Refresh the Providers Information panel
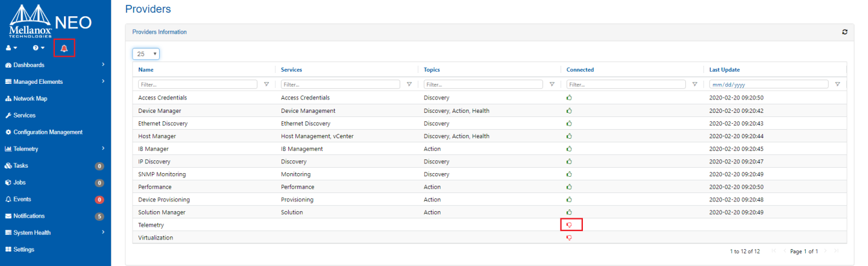 click(844, 32)
